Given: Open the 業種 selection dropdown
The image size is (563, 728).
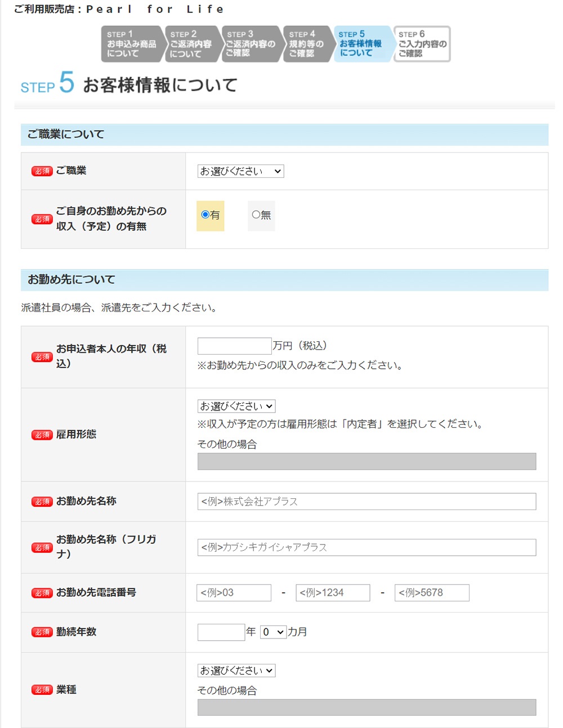Looking at the screenshot, I should pos(235,670).
